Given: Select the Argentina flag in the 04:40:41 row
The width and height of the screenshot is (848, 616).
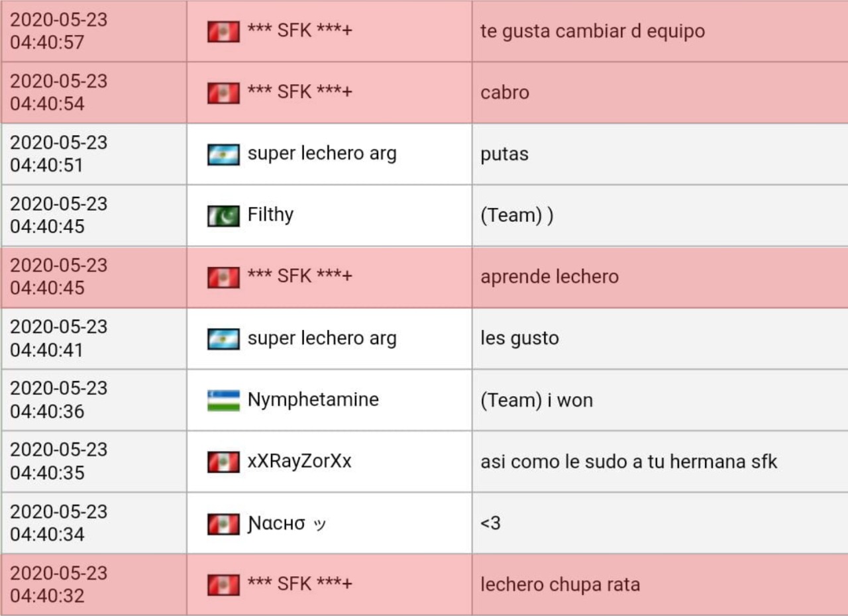Looking at the screenshot, I should pos(223,339).
